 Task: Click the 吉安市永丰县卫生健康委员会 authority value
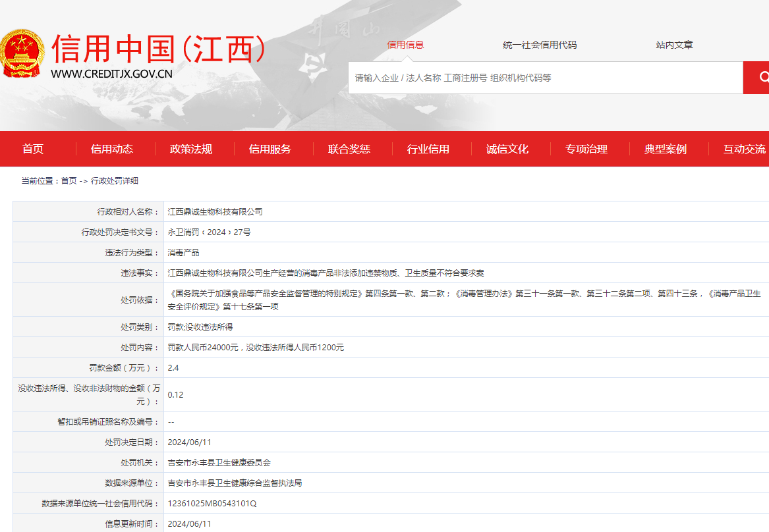[219, 462]
